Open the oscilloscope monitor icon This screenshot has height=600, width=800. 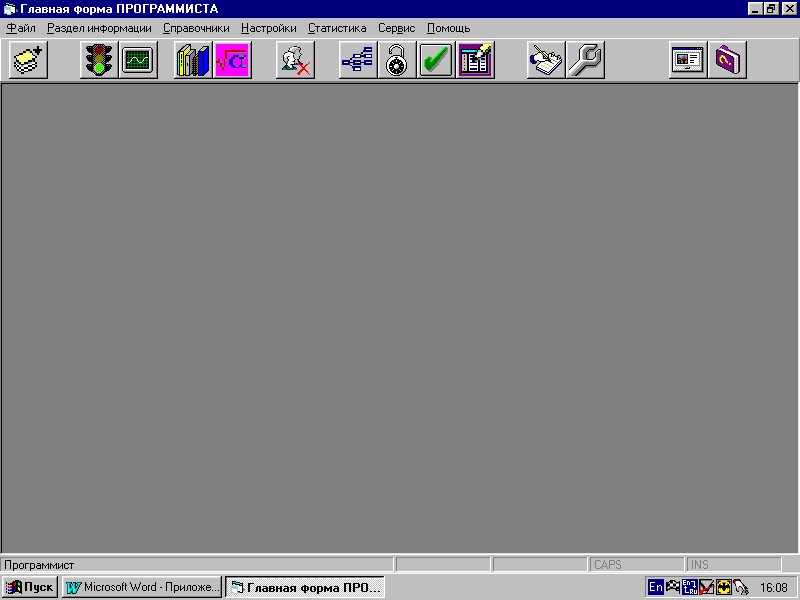tap(138, 60)
